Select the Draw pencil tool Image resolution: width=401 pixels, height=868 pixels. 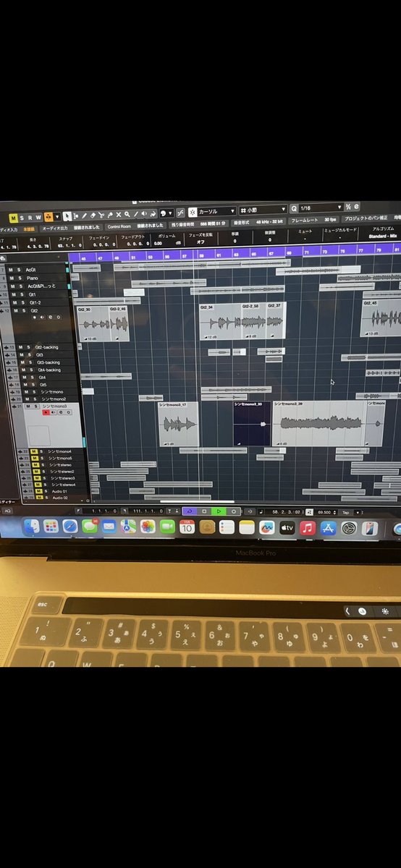84,215
